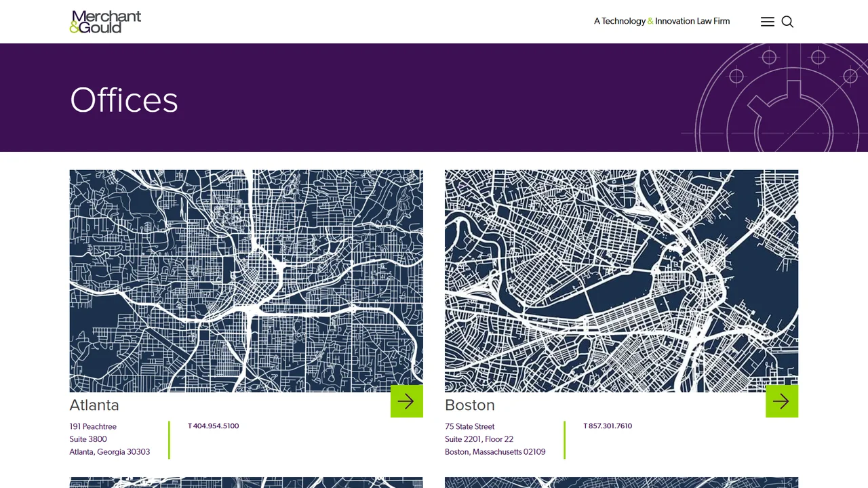The height and width of the screenshot is (488, 868).
Task: Click the Merchant & Gould logo
Action: pos(105,22)
